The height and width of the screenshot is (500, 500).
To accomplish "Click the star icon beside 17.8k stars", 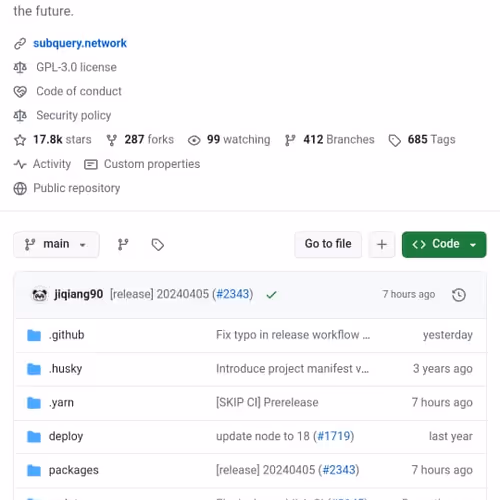I will pos(20,140).
